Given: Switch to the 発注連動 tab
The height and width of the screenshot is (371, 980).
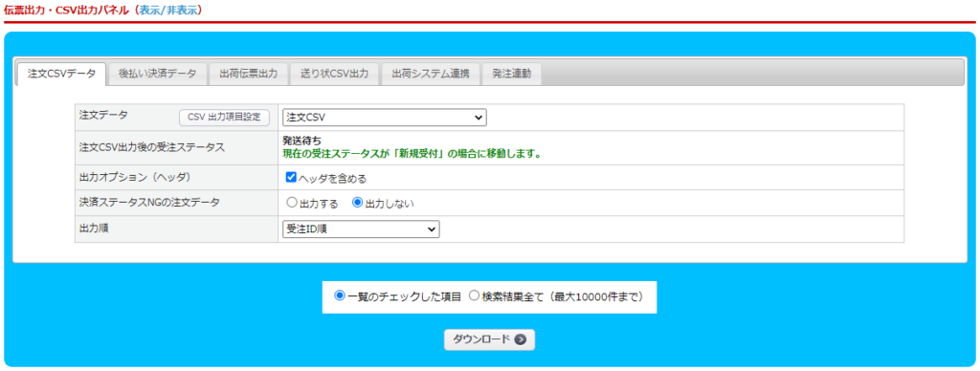Looking at the screenshot, I should (511, 74).
